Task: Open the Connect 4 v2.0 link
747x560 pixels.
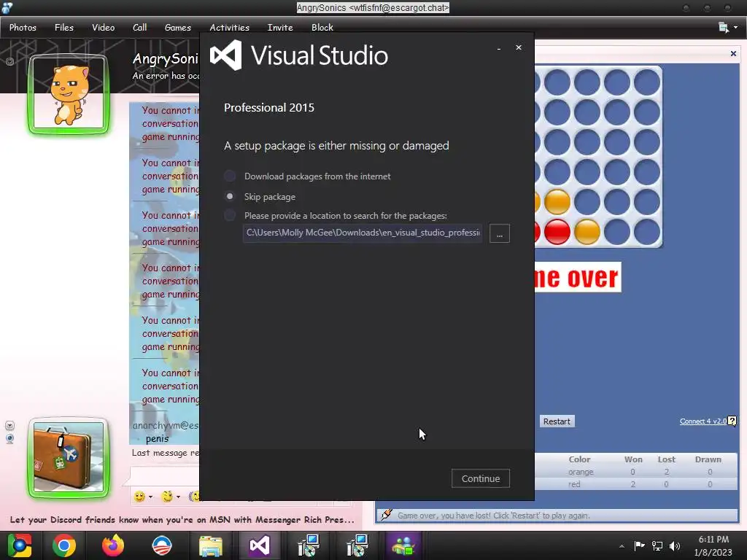Action: 703,421
